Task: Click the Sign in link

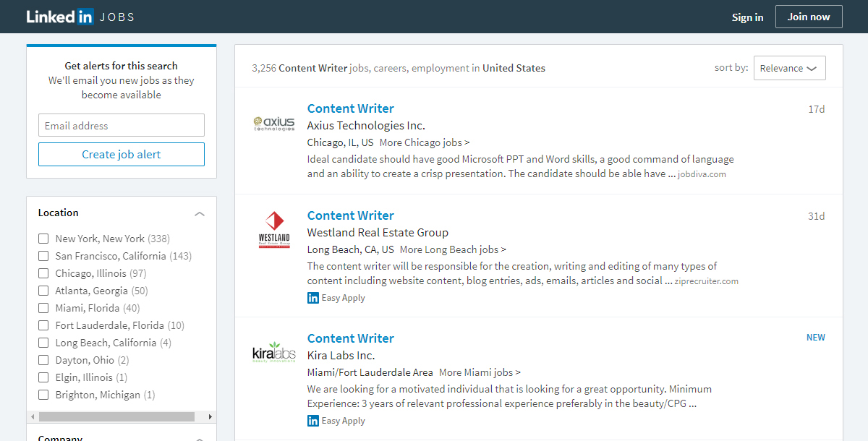Action: (747, 17)
